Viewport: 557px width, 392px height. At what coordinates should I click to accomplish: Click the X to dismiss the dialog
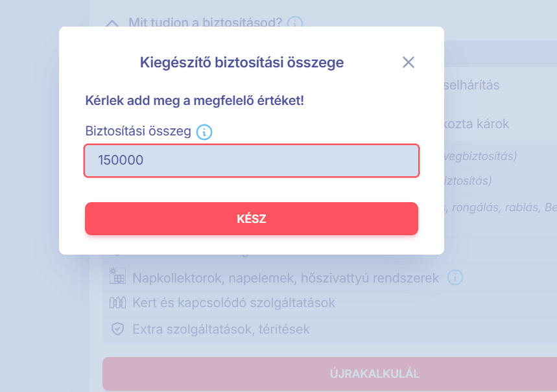click(x=409, y=62)
